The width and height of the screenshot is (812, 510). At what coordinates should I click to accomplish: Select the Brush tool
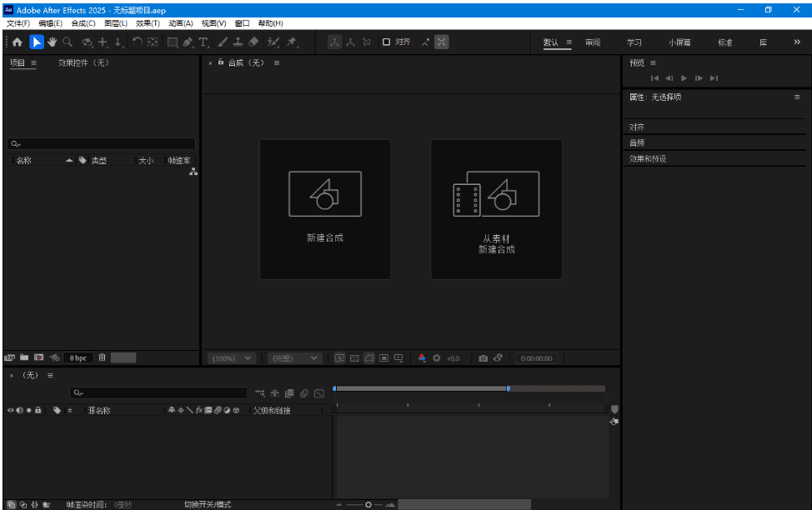pyautogui.click(x=223, y=42)
